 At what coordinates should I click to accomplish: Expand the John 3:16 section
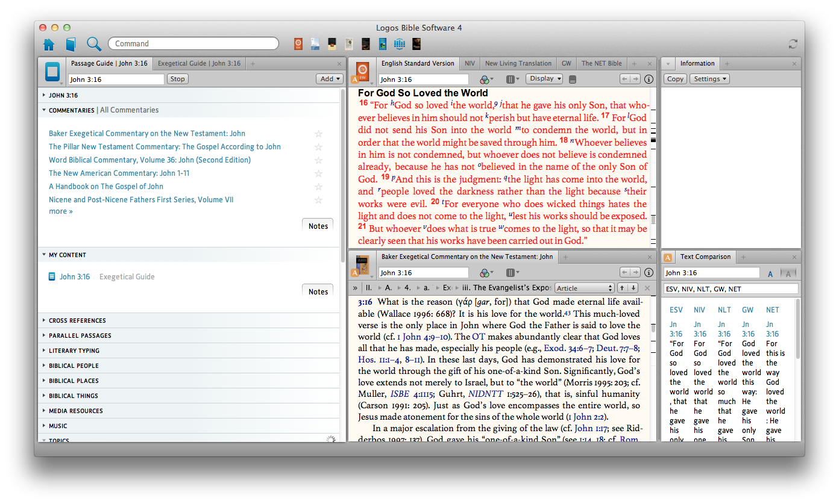click(x=44, y=95)
